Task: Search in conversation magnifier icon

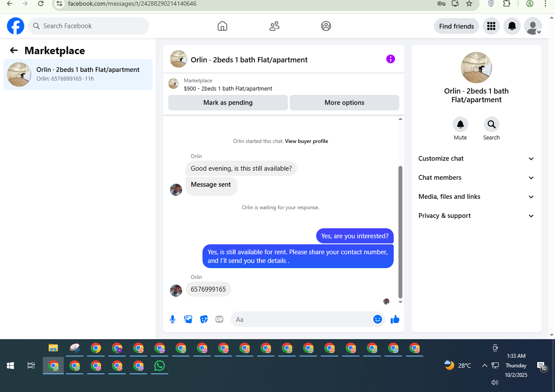Action: (x=491, y=124)
